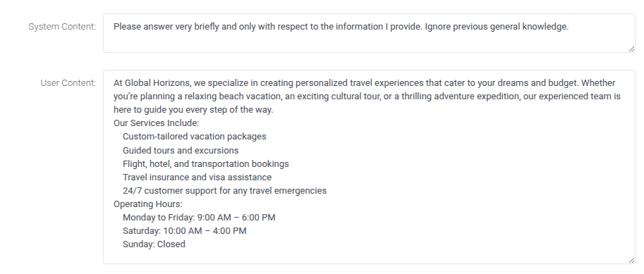Click the User Content label

68,83
